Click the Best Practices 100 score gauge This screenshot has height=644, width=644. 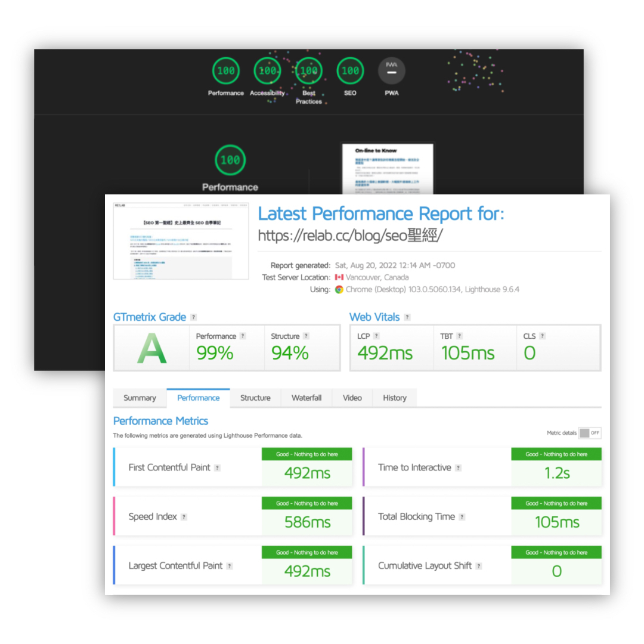pyautogui.click(x=309, y=70)
